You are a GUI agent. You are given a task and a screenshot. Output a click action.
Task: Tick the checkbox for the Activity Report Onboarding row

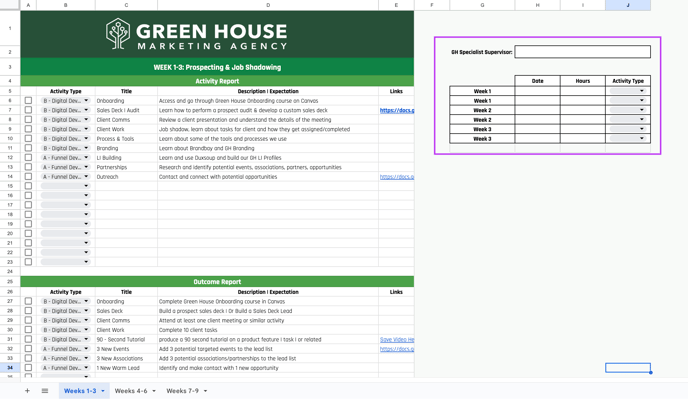point(29,101)
